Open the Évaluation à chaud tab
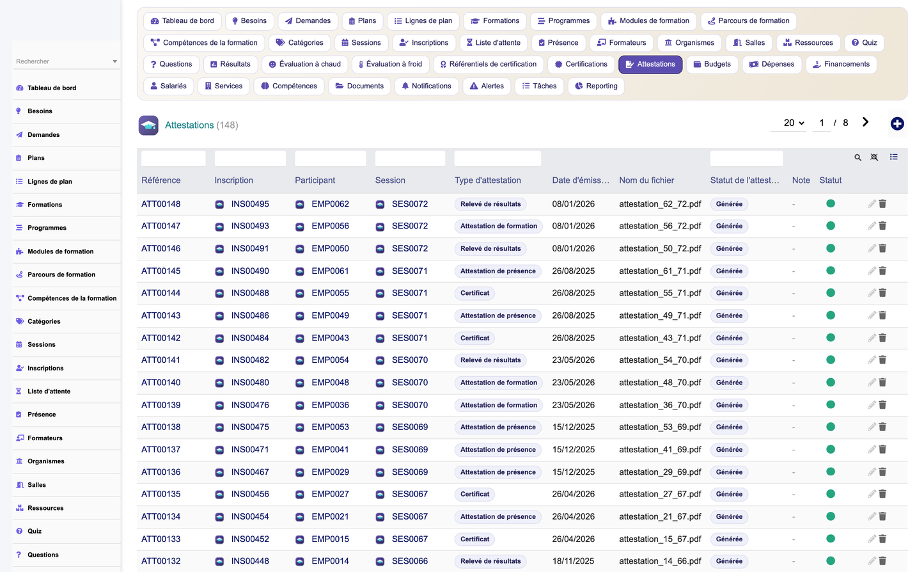 point(304,64)
